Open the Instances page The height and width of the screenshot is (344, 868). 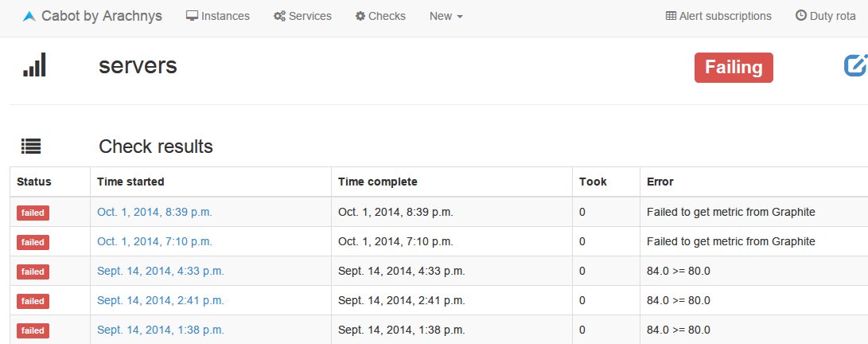click(x=225, y=16)
